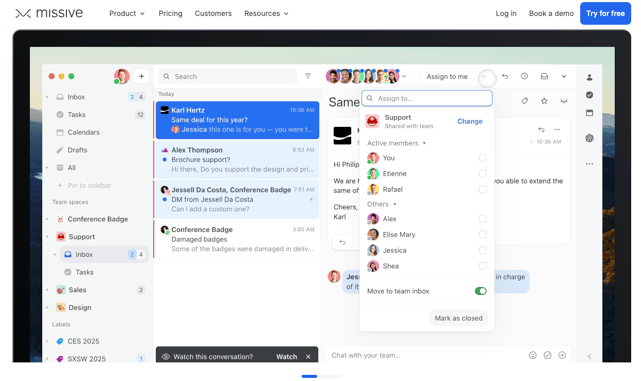Viewport: 641px width, 381px height.
Task: Star the conversation
Action: pyautogui.click(x=544, y=101)
